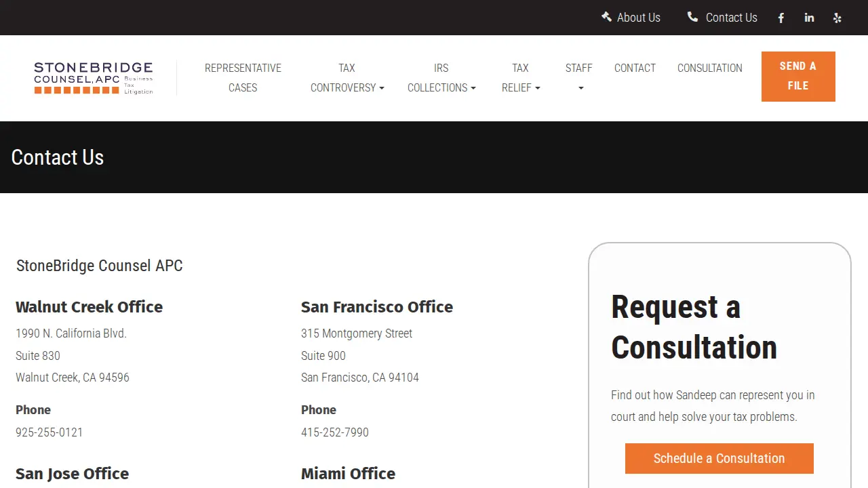Screen dimensions: 868x488
Task: Click the StoneBridge Counsel logo
Action: coord(94,78)
